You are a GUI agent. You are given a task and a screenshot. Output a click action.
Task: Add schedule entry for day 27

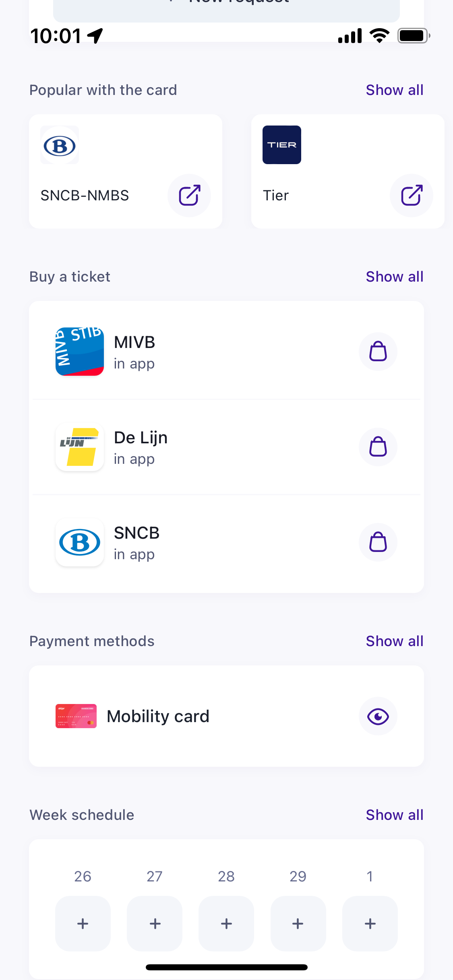[155, 923]
